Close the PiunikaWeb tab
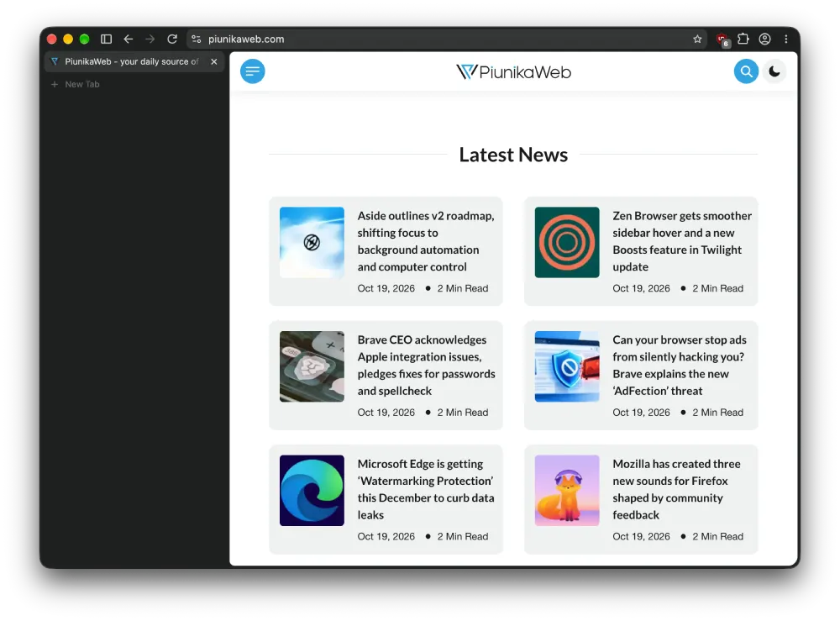The image size is (840, 621). [x=213, y=61]
